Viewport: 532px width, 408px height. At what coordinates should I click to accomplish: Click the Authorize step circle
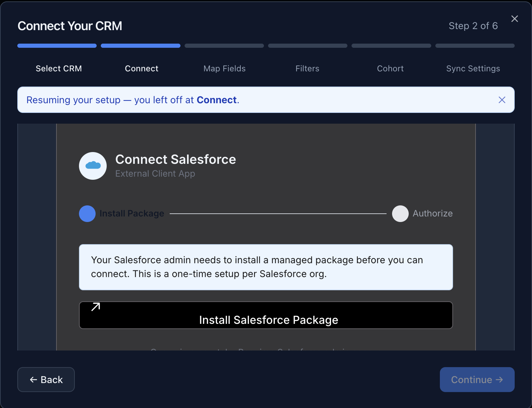click(400, 214)
